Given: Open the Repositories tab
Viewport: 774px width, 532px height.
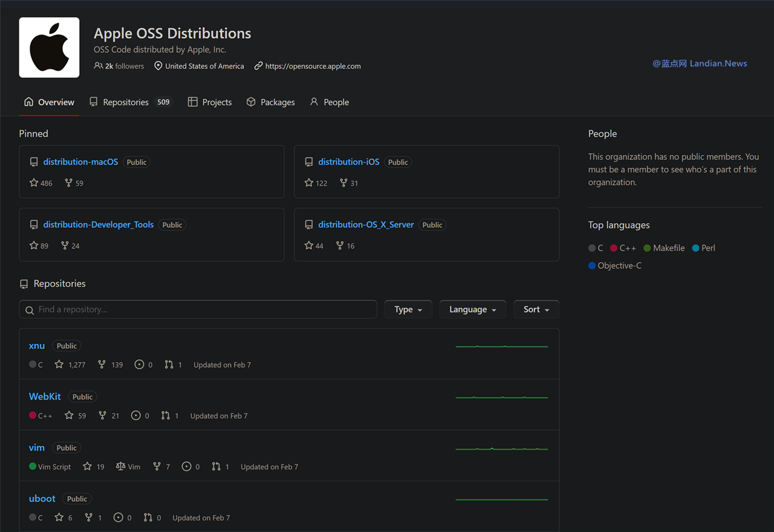Looking at the screenshot, I should tap(131, 102).
